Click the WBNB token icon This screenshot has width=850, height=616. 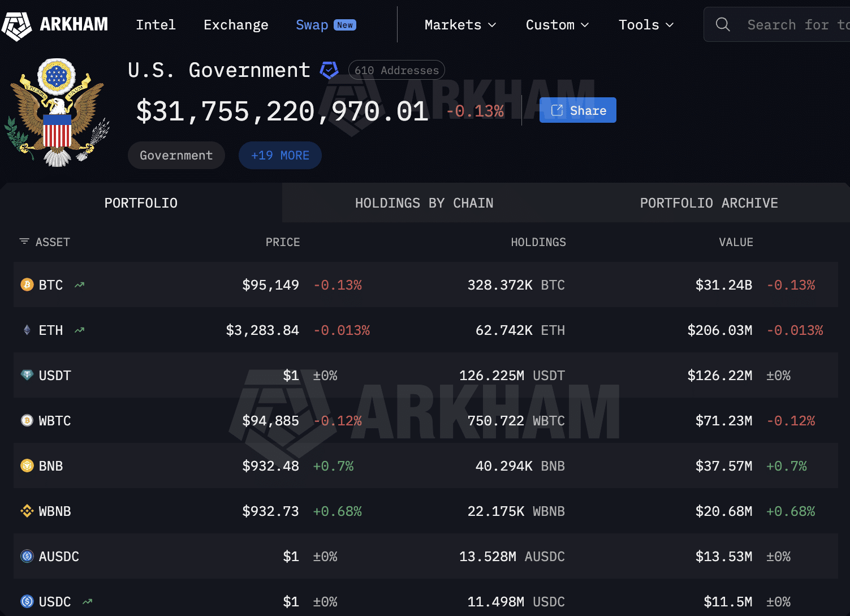(x=27, y=511)
